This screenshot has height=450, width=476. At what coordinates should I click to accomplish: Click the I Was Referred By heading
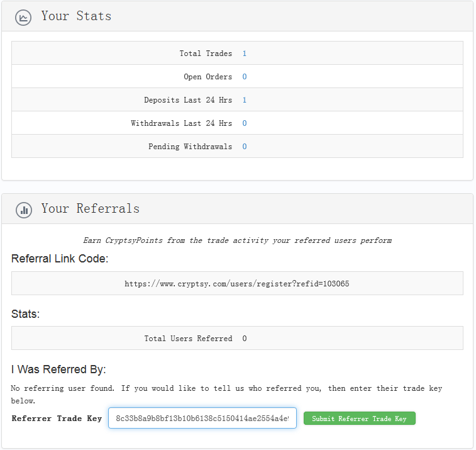tap(58, 369)
